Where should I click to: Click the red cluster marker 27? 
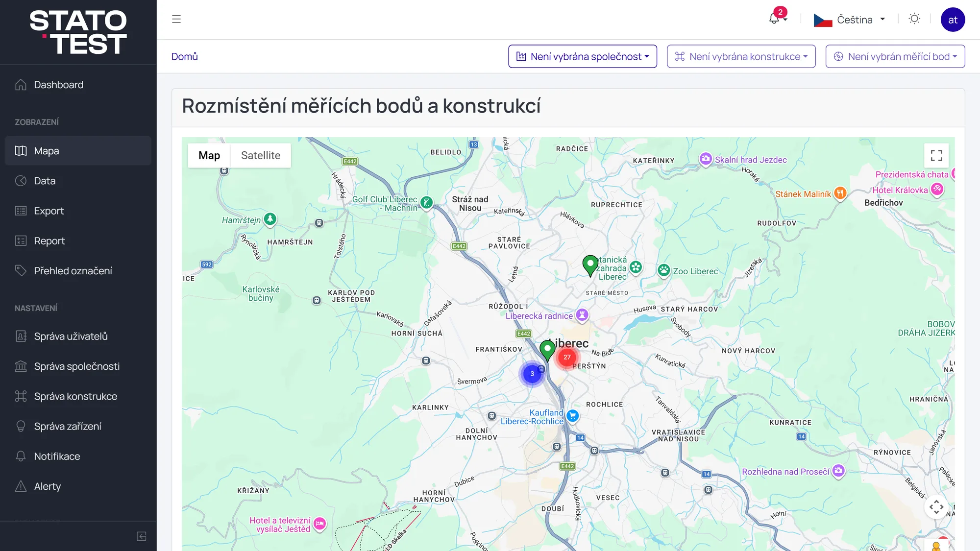pos(567,357)
